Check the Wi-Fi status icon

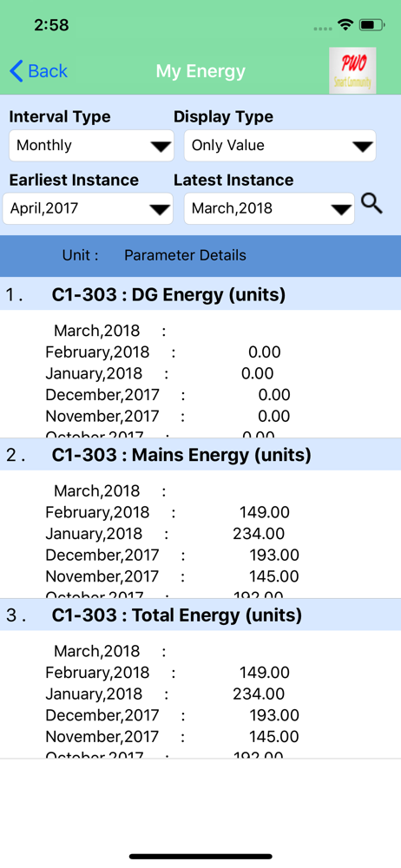click(346, 25)
